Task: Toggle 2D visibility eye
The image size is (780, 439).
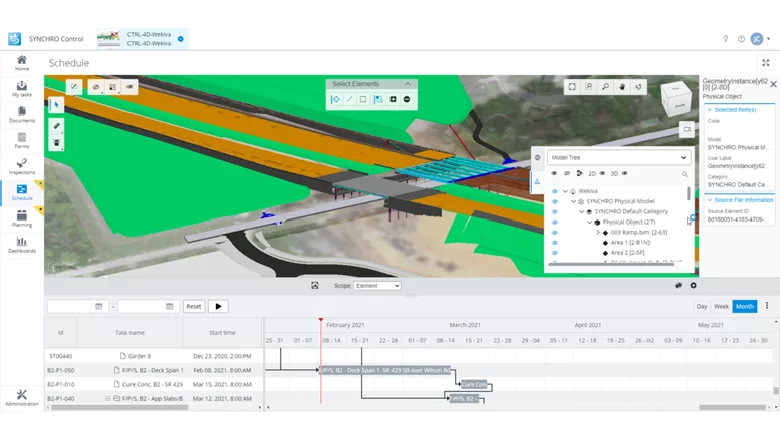Action: (x=602, y=174)
